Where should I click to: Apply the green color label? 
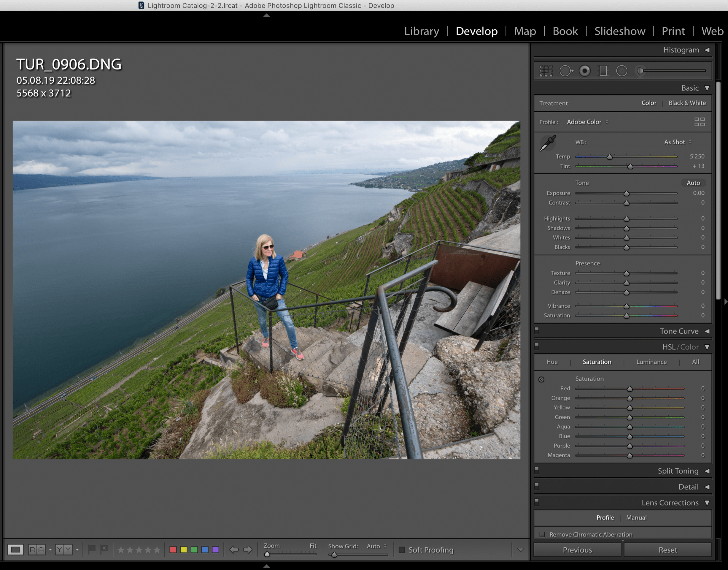point(194,550)
